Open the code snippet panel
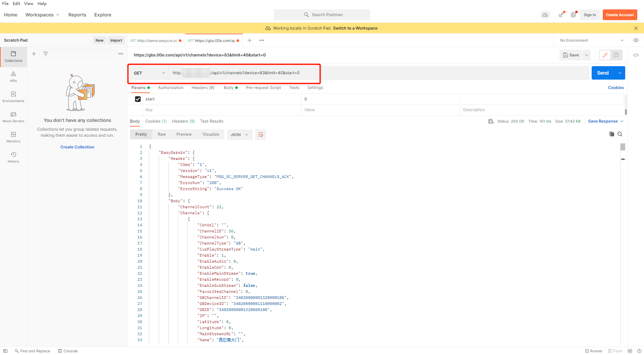 [x=636, y=55]
